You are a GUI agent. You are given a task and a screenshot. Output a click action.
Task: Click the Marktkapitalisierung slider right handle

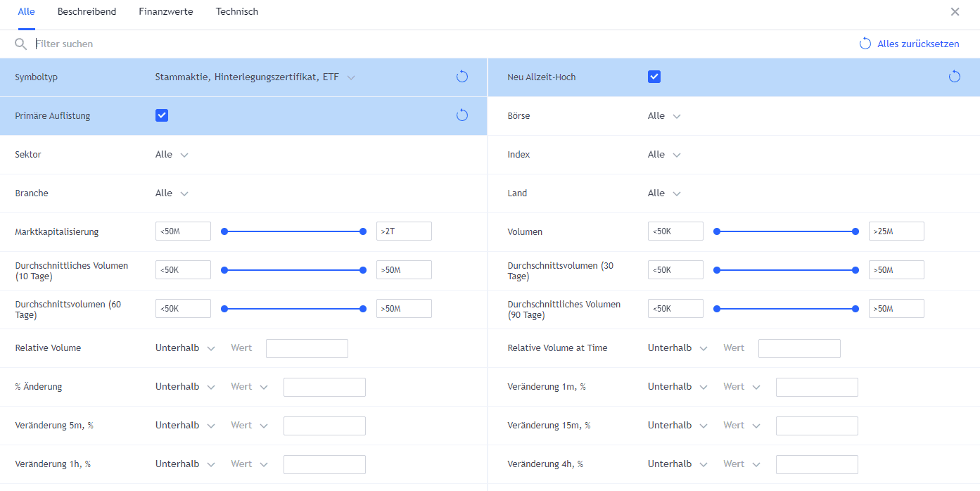(x=363, y=231)
